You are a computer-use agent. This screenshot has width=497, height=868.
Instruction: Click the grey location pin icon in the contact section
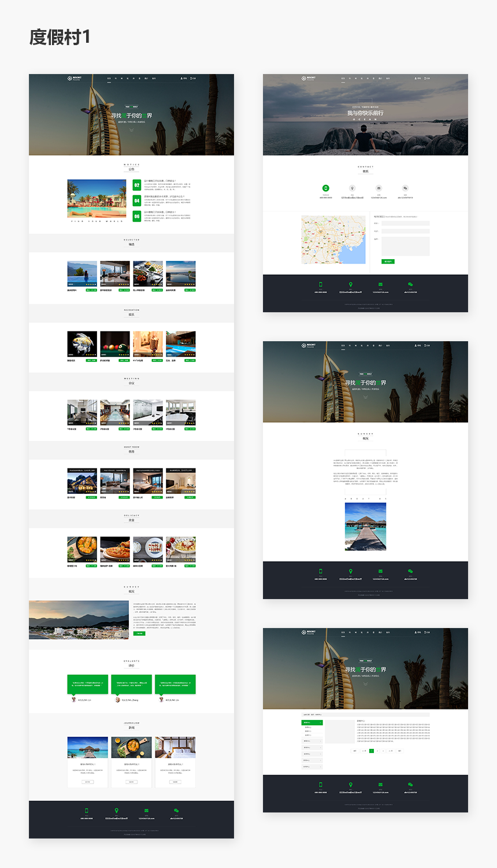pyautogui.click(x=352, y=188)
